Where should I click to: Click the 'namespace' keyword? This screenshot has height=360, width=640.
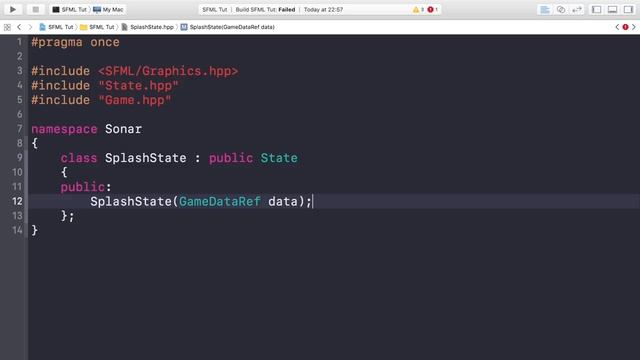(64, 129)
